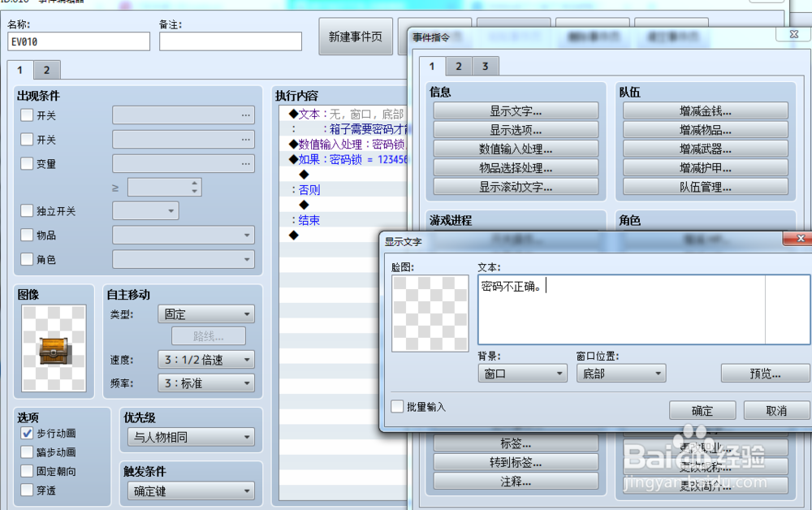Check the 穿透 option
Image resolution: width=812 pixels, height=510 pixels.
tap(27, 490)
